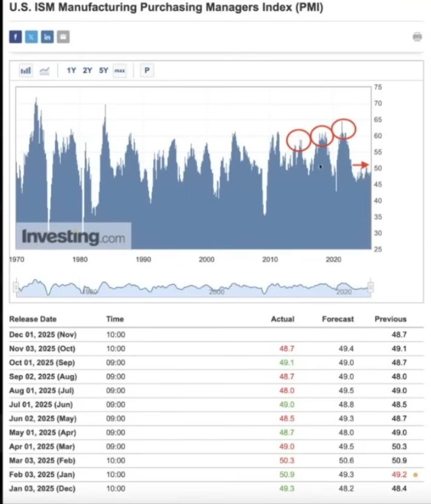
Task: Share the chart on LinkedIn
Action: tap(47, 37)
